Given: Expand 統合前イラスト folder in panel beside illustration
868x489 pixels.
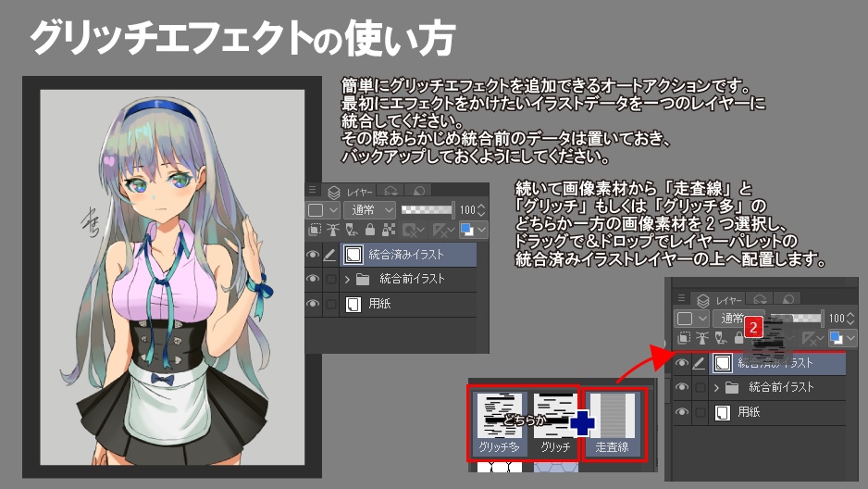Looking at the screenshot, I should [x=347, y=280].
